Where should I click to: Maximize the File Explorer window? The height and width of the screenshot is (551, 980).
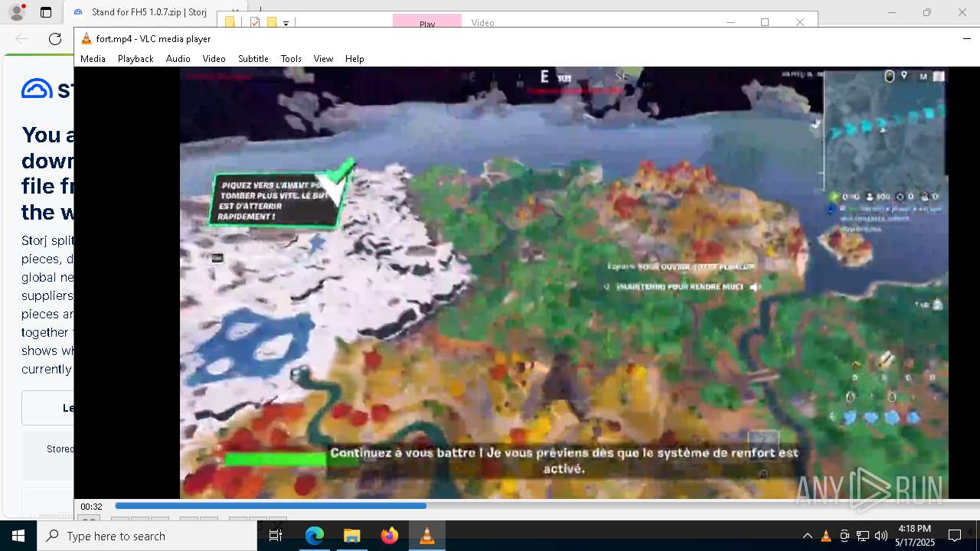coord(765,22)
